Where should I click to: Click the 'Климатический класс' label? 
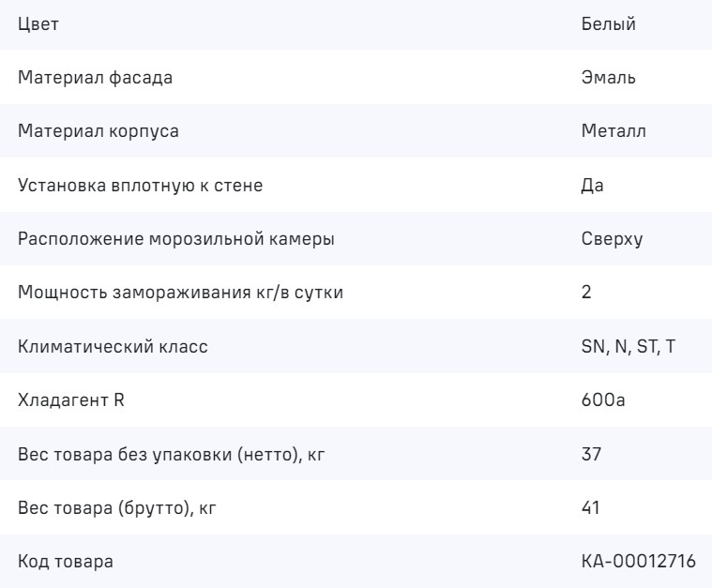pyautogui.click(x=113, y=347)
